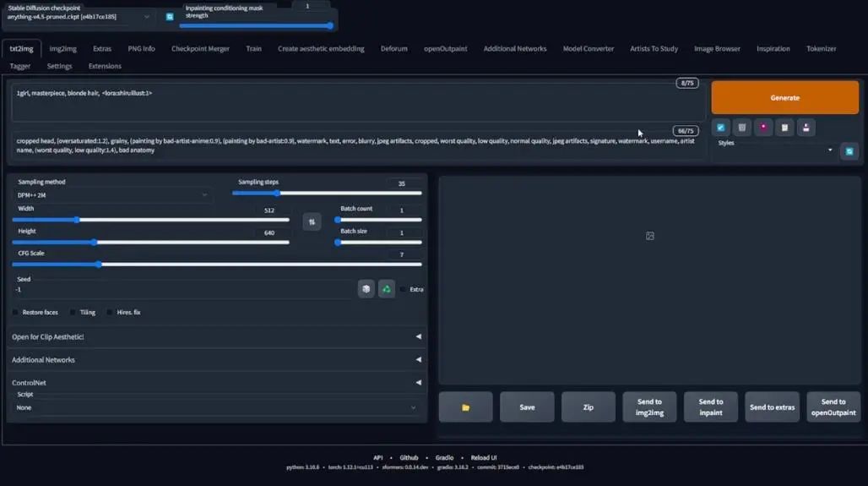Expand ControlNet section
This screenshot has width=868, height=486.
tap(216, 383)
